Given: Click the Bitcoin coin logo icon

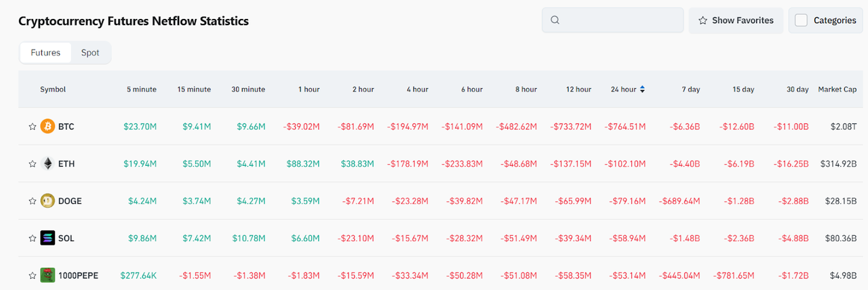Looking at the screenshot, I should [47, 126].
